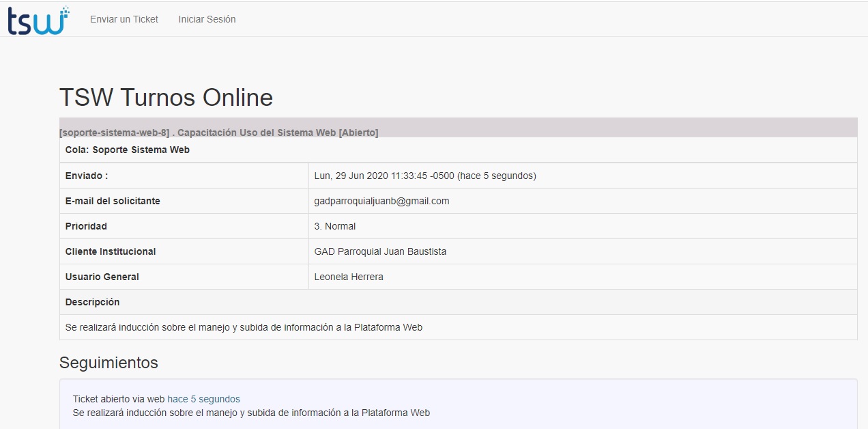
Task: Click the Cliente Institucional label
Action: pyautogui.click(x=111, y=251)
